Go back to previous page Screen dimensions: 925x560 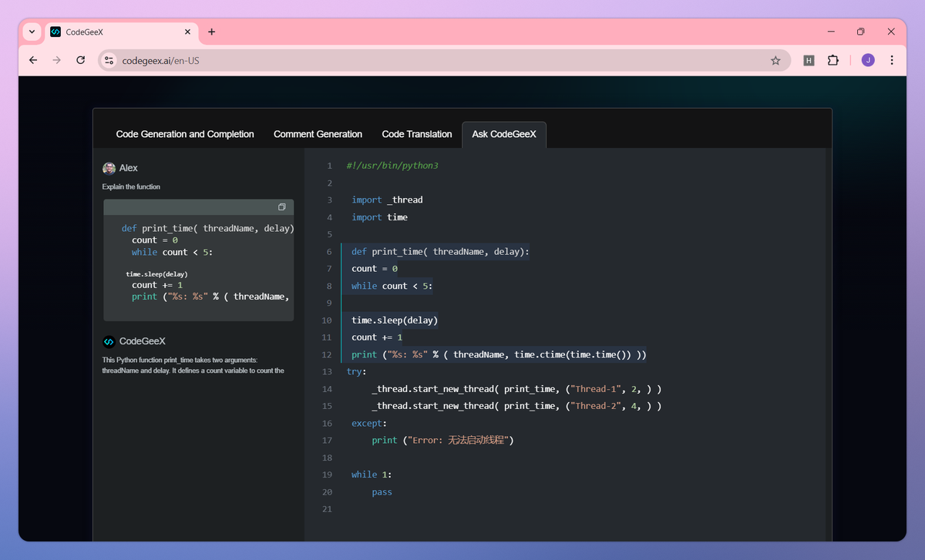pos(33,60)
